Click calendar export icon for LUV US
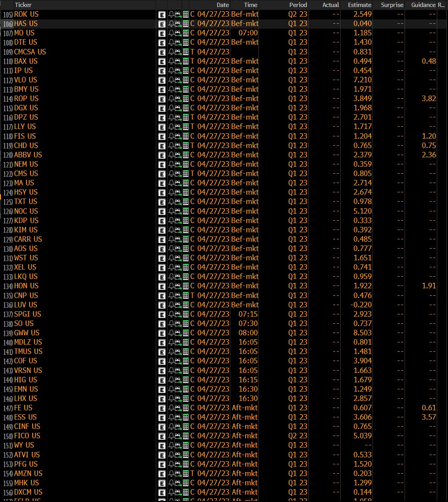This screenshot has height=502, width=448. click(178, 305)
